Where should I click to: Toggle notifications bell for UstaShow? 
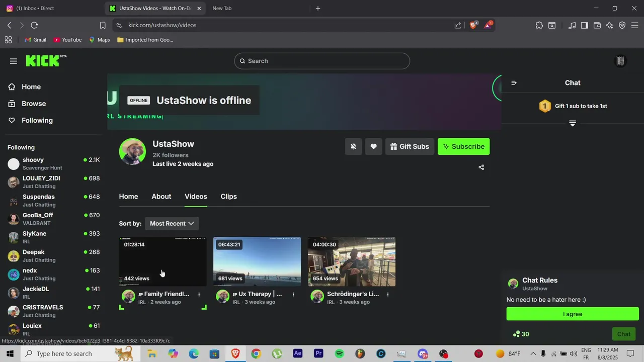[353, 146]
